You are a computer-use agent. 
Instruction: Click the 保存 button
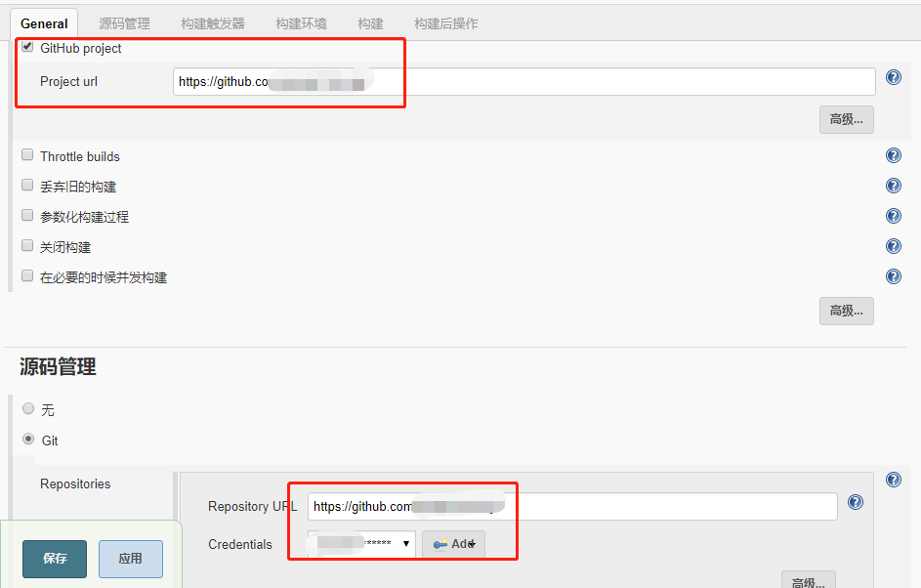coord(54,559)
